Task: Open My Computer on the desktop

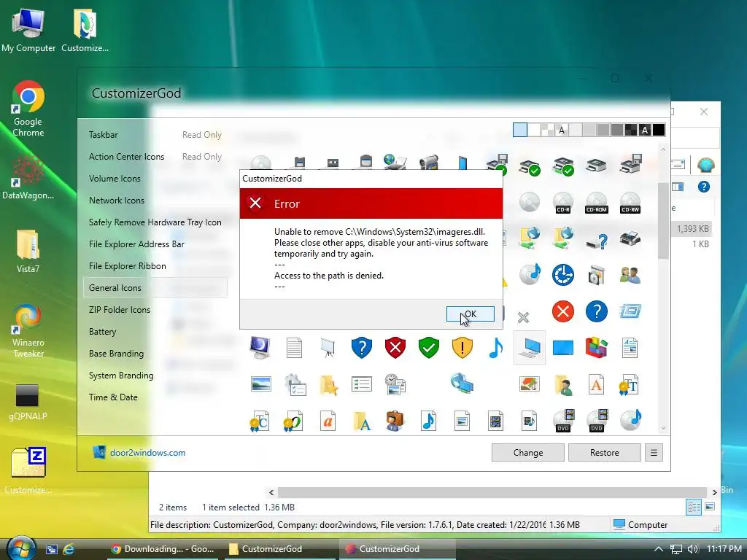Action: (28, 29)
